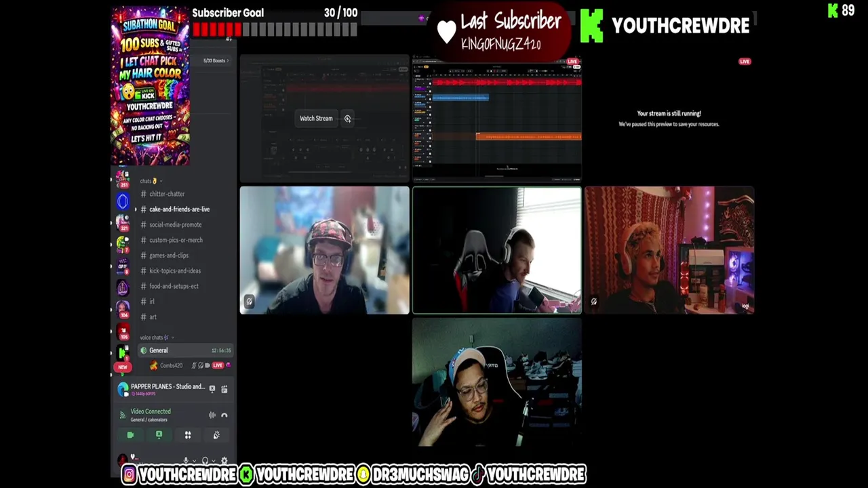The height and width of the screenshot is (488, 868).
Task: Open the activities grid icon
Action: 188,435
